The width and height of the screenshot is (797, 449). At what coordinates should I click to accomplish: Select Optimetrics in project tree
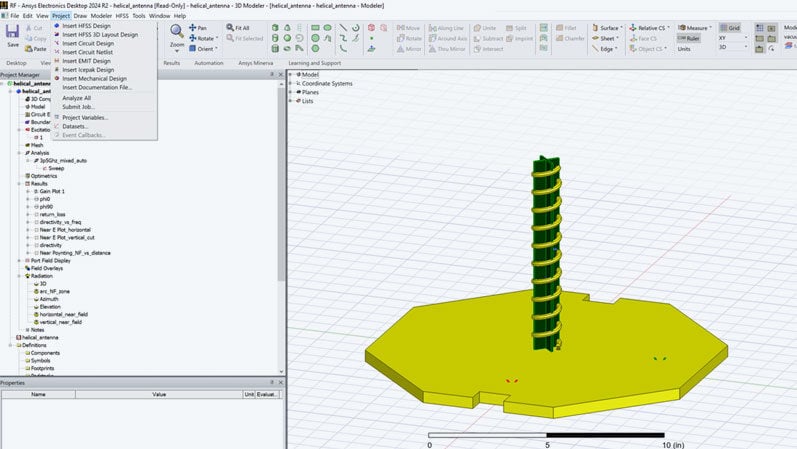[44, 176]
